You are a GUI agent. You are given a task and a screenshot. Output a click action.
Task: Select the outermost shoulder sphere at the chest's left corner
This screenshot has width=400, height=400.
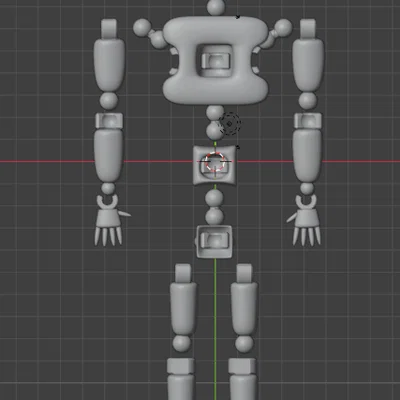(x=142, y=28)
